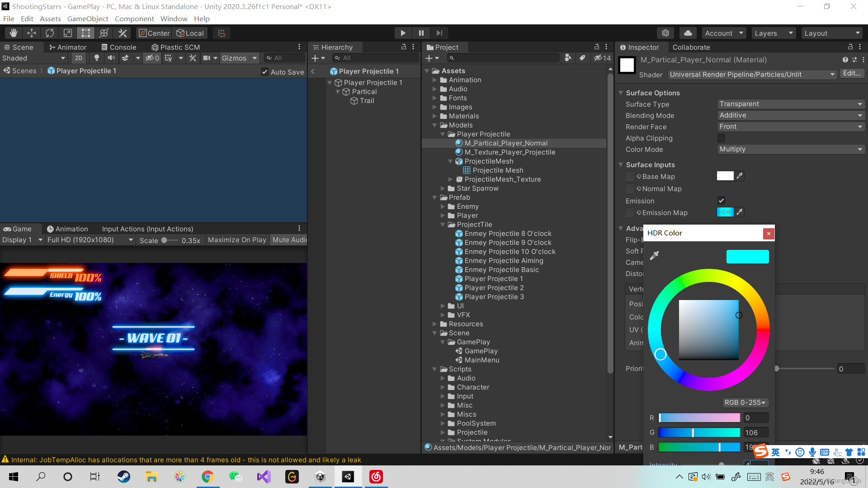This screenshot has height=488, width=868.
Task: Toggle grid snapping icon in toolbar
Action: tap(221, 33)
